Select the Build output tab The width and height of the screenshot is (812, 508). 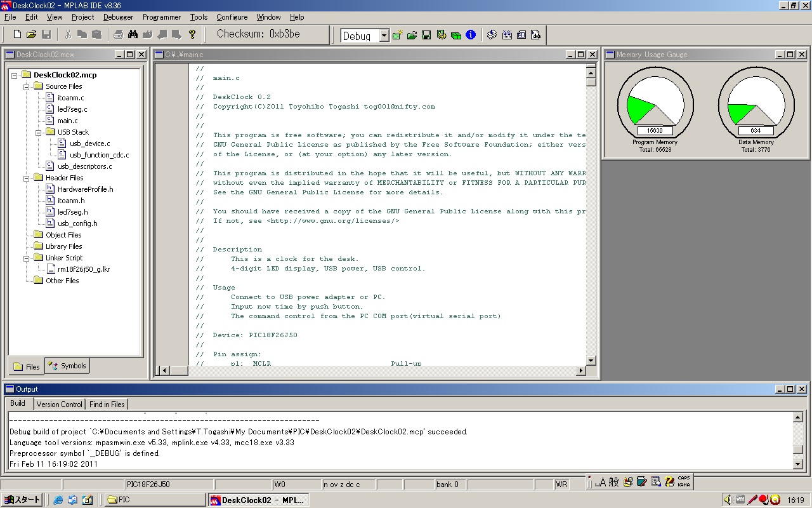coord(18,403)
